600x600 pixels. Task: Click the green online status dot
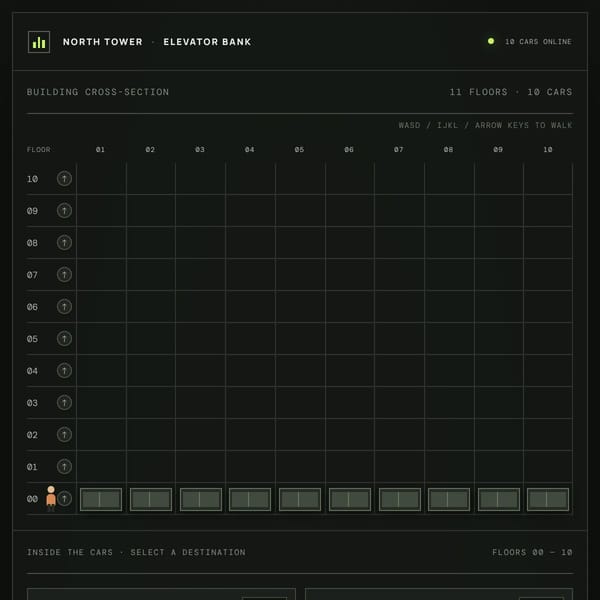(491, 41)
